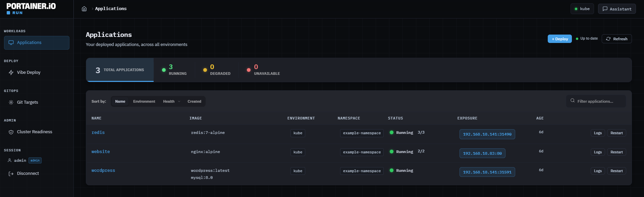Click the redis:7-alpine image text
This screenshot has width=644, height=197.
(x=208, y=133)
